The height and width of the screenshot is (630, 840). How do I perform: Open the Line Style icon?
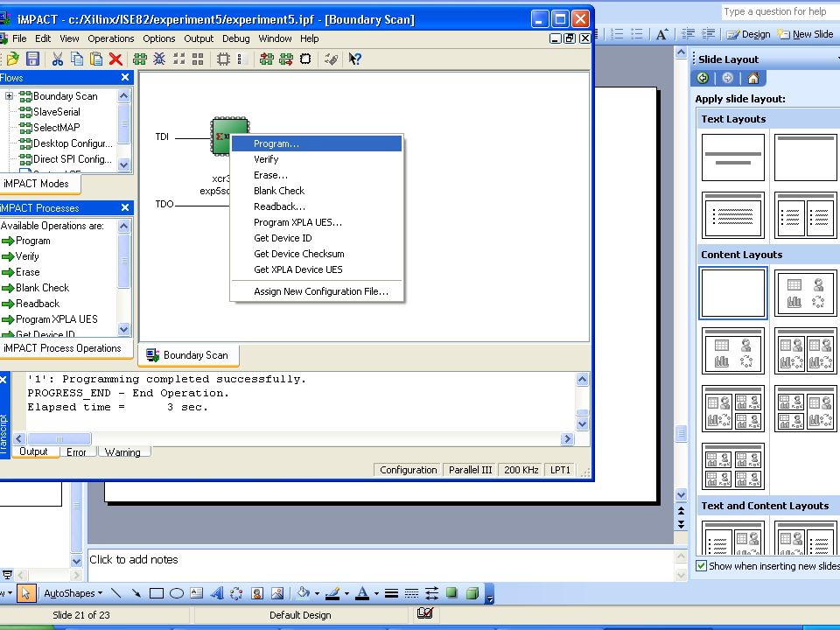[x=392, y=593]
